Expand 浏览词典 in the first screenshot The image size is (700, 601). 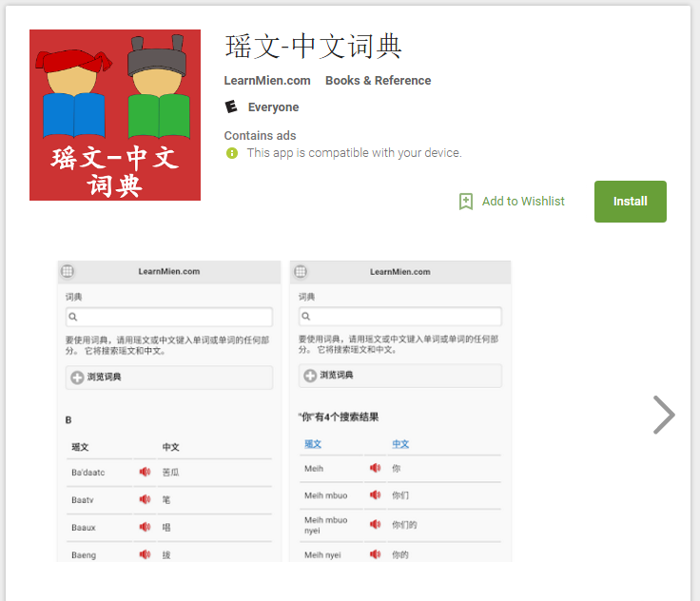[x=169, y=378]
